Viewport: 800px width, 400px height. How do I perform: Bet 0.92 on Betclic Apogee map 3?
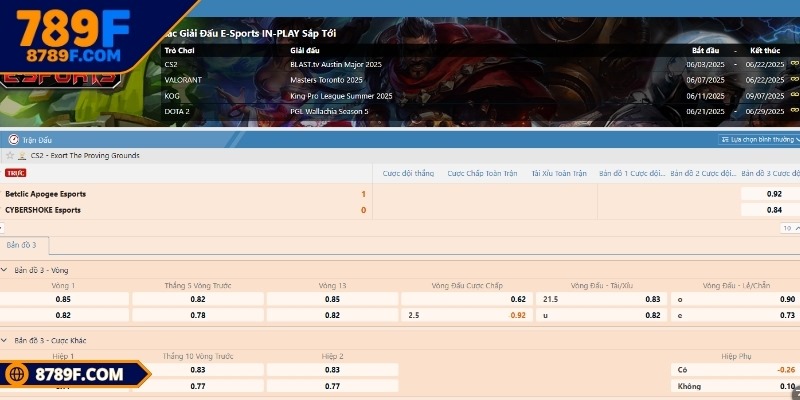coord(770,194)
